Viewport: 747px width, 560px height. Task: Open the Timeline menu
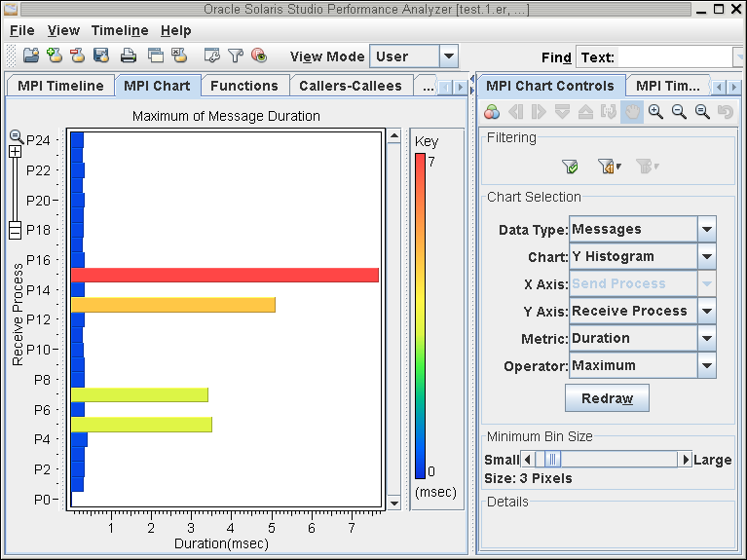tap(120, 30)
